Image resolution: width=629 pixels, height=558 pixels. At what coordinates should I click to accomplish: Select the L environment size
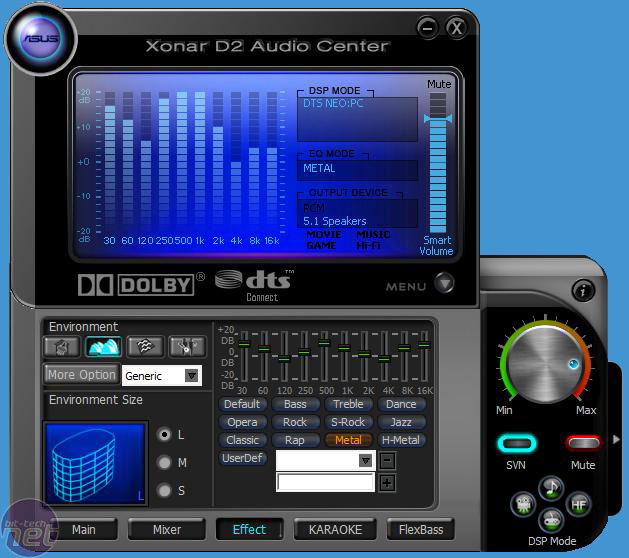point(164,434)
